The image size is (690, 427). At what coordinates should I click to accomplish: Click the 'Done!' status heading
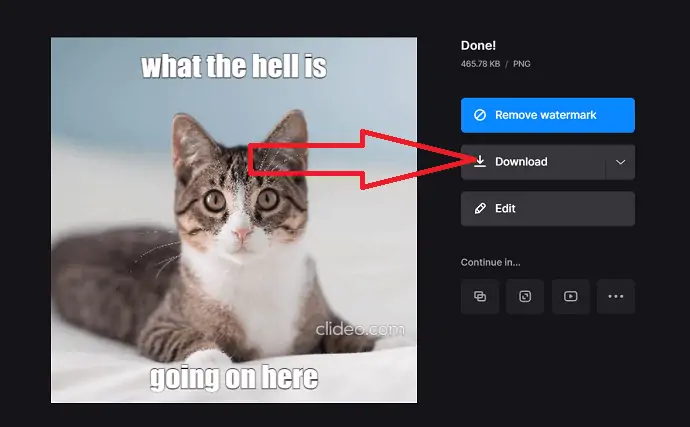(480, 45)
